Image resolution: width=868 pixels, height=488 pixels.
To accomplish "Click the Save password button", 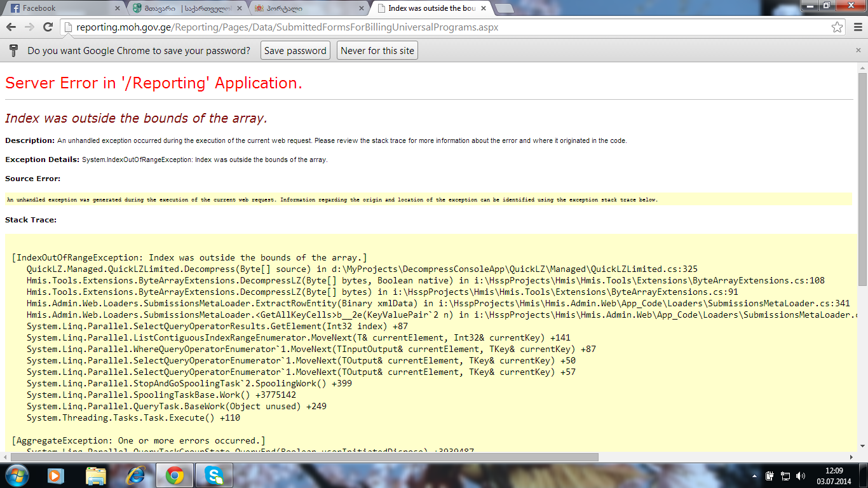I will (295, 51).
